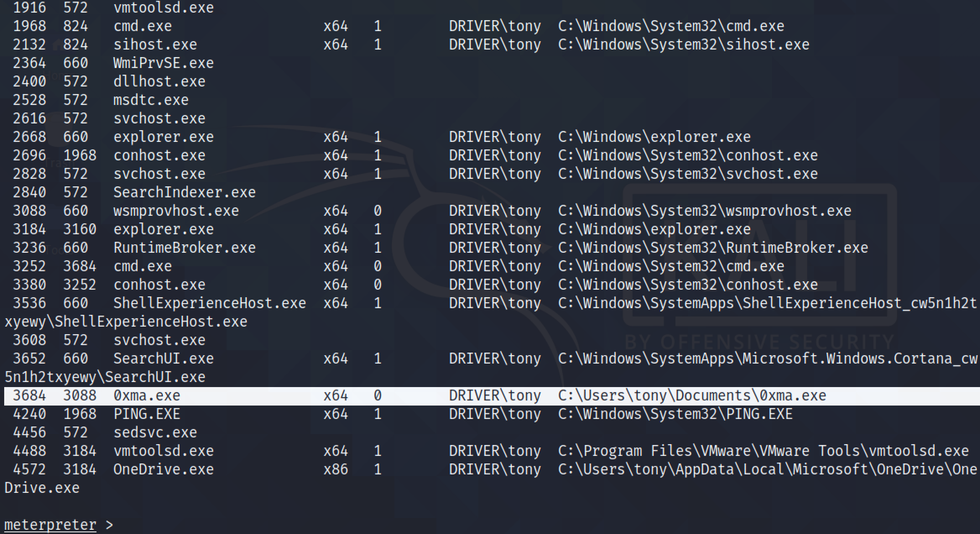Click the VMware Tools vmtoolsd.exe path
The height and width of the screenshot is (534, 980).
click(764, 451)
